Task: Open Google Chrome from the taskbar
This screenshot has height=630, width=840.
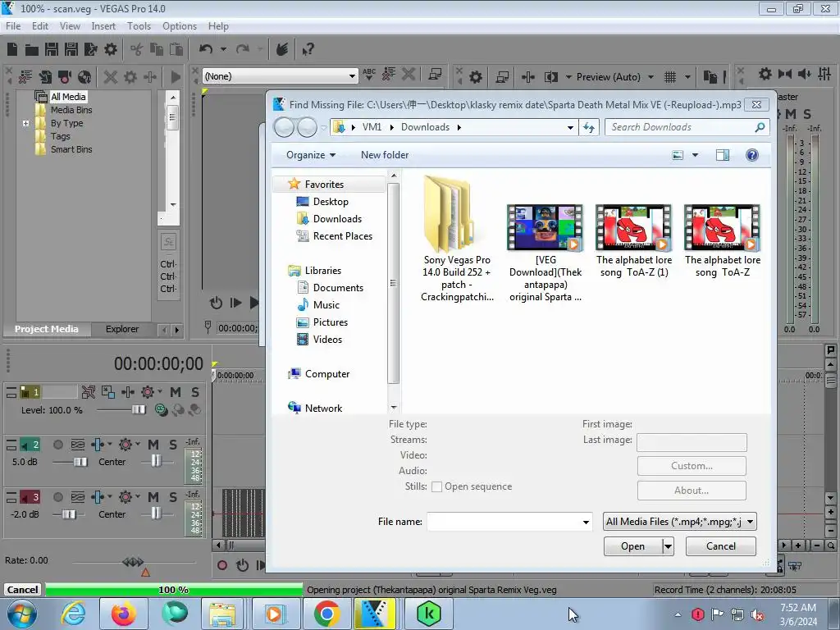Action: coord(326,614)
